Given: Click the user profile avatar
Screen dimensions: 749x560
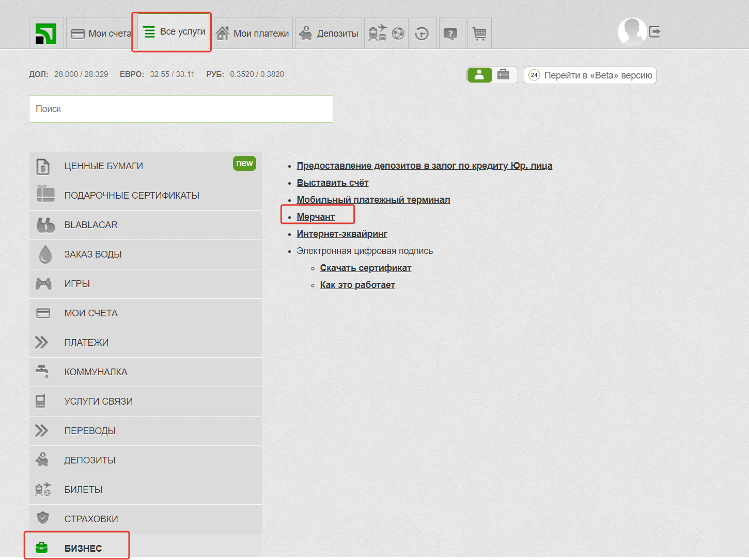Looking at the screenshot, I should (632, 32).
